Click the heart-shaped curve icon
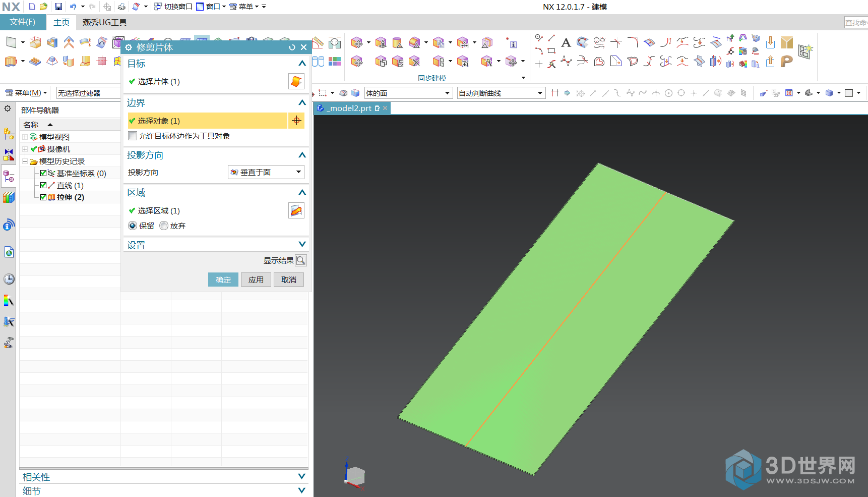868x497 pixels. [x=599, y=62]
